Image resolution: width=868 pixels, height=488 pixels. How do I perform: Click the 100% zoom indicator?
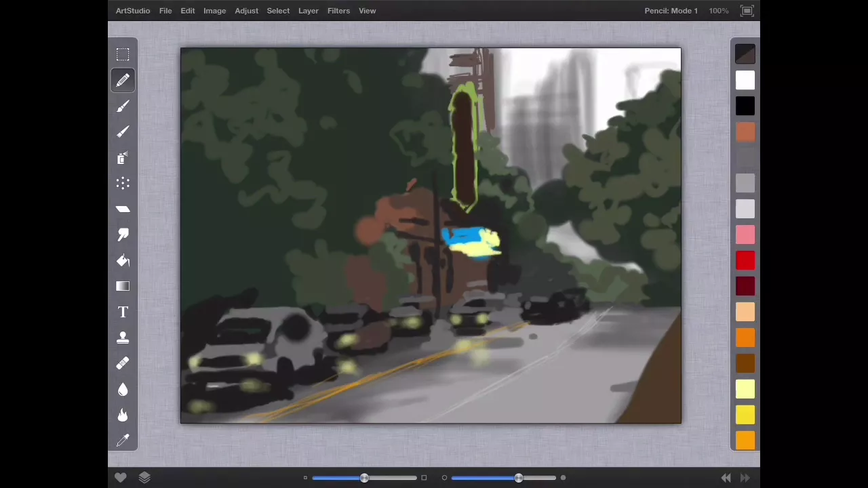[x=719, y=11]
